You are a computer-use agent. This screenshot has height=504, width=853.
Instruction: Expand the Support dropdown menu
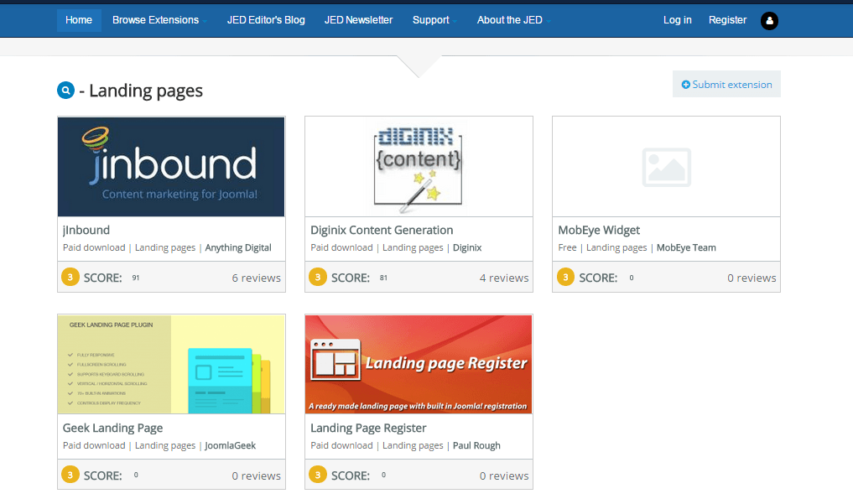click(x=434, y=20)
